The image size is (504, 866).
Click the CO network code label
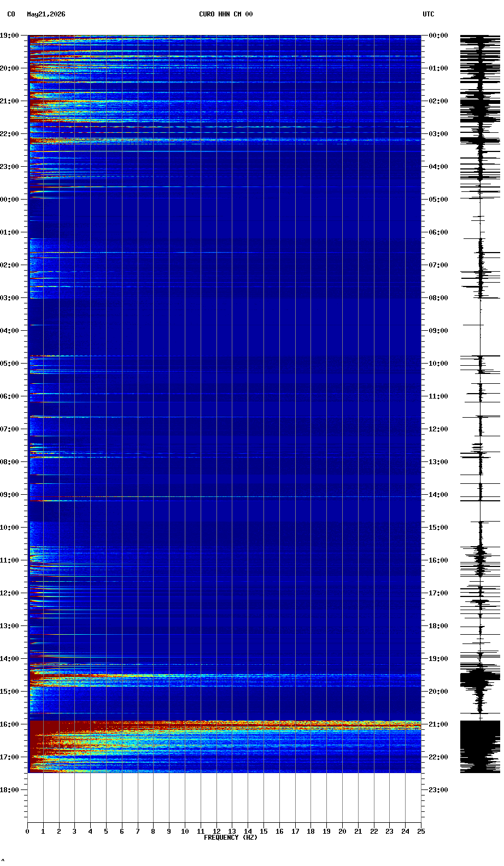(11, 14)
